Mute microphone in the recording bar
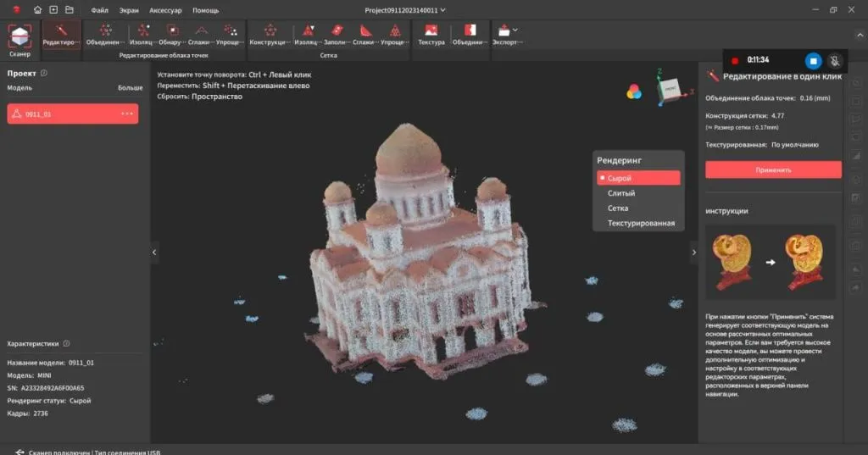Viewport: 868px width, 455px height. coord(835,60)
